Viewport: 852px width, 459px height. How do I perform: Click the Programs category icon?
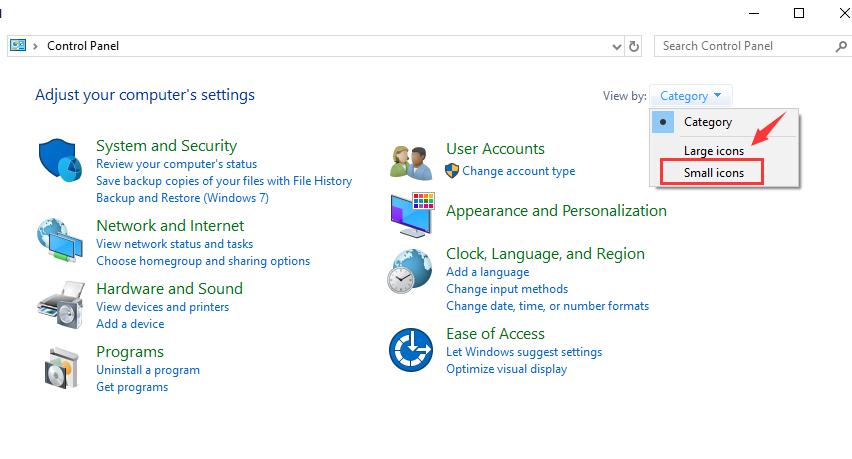[62, 368]
